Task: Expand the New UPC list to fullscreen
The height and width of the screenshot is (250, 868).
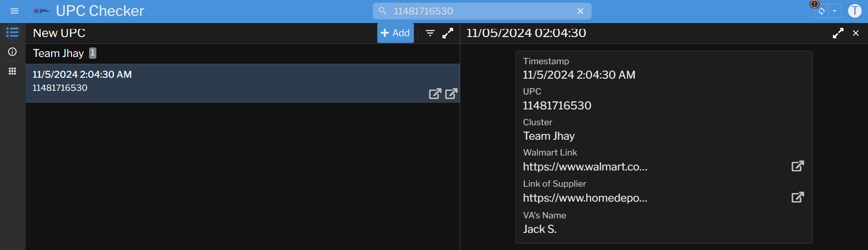Action: 447,33
